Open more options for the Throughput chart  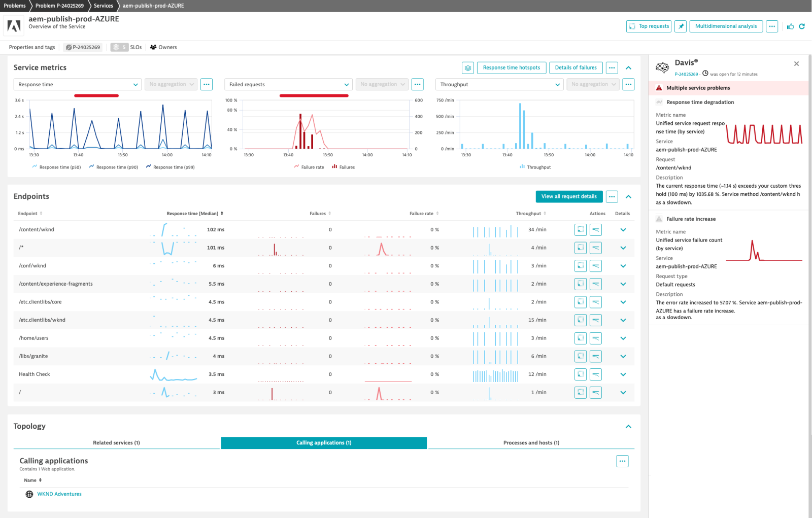[x=628, y=84]
